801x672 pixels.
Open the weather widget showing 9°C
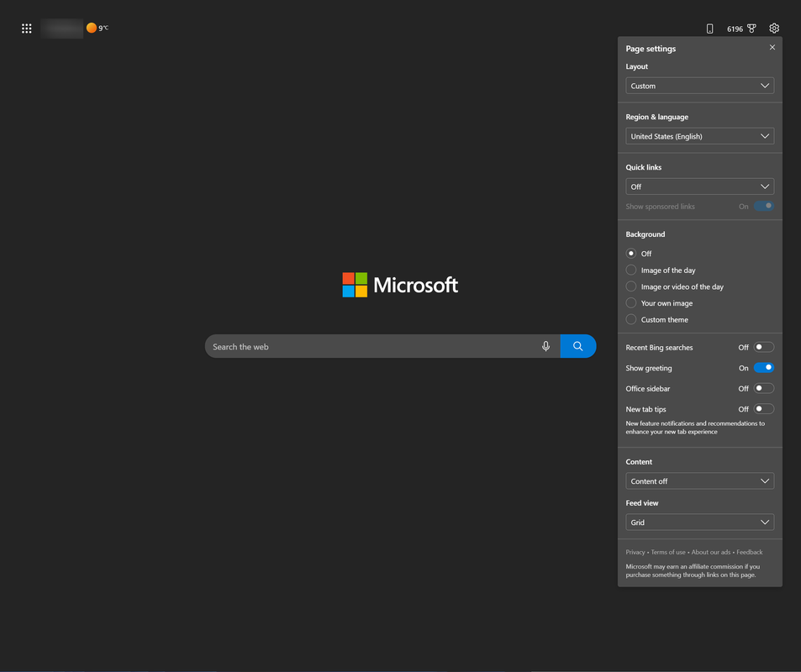coord(97,28)
